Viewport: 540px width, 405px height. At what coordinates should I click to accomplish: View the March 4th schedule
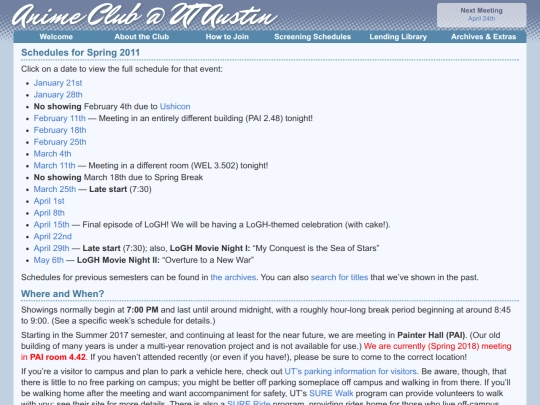click(x=52, y=154)
